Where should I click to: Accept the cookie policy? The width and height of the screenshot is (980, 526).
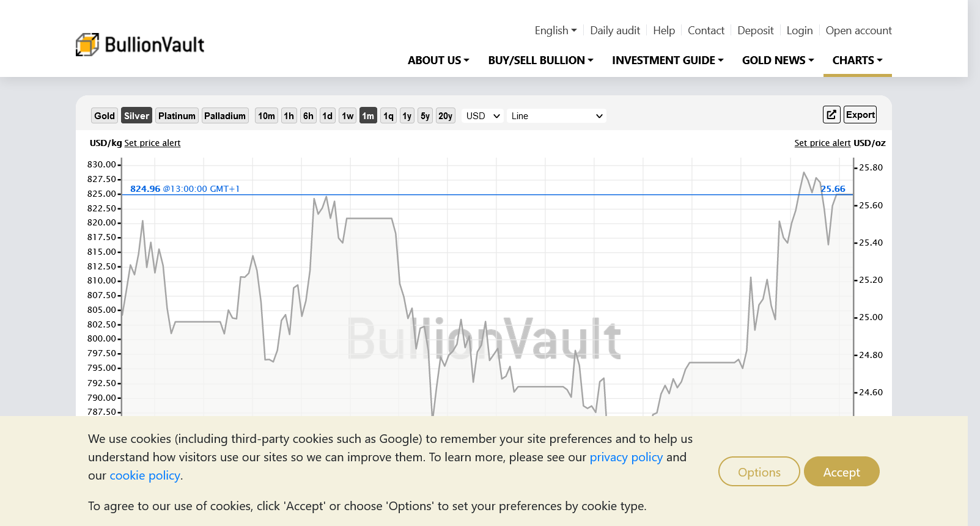841,472
